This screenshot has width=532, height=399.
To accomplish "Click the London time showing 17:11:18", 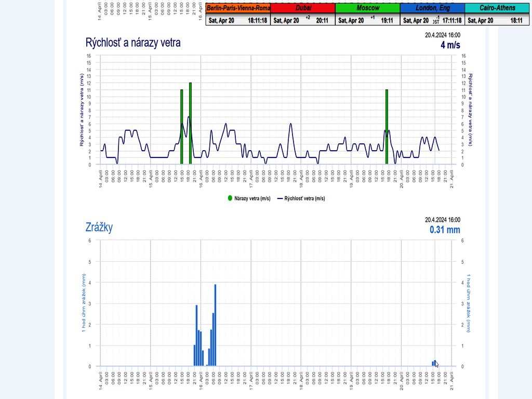I will coord(451,21).
